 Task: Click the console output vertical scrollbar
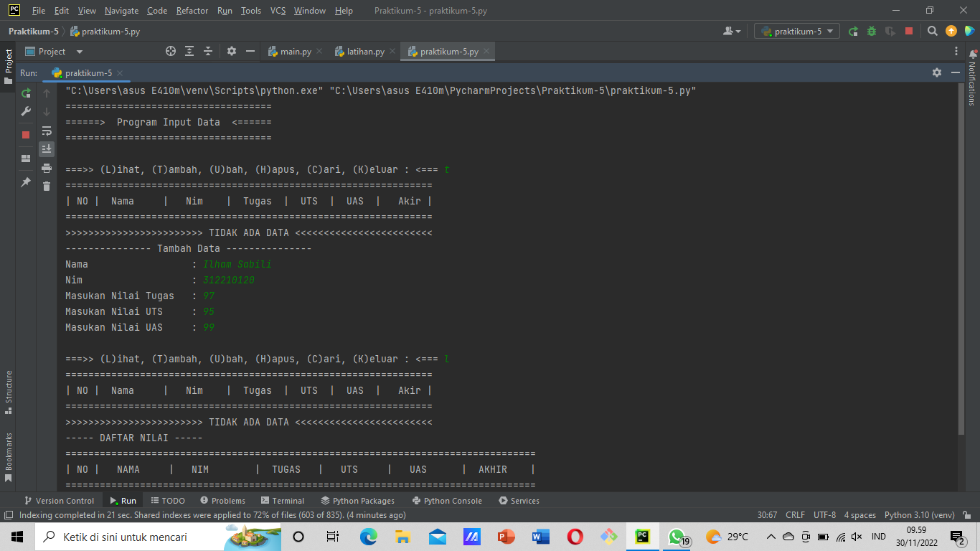(961, 258)
